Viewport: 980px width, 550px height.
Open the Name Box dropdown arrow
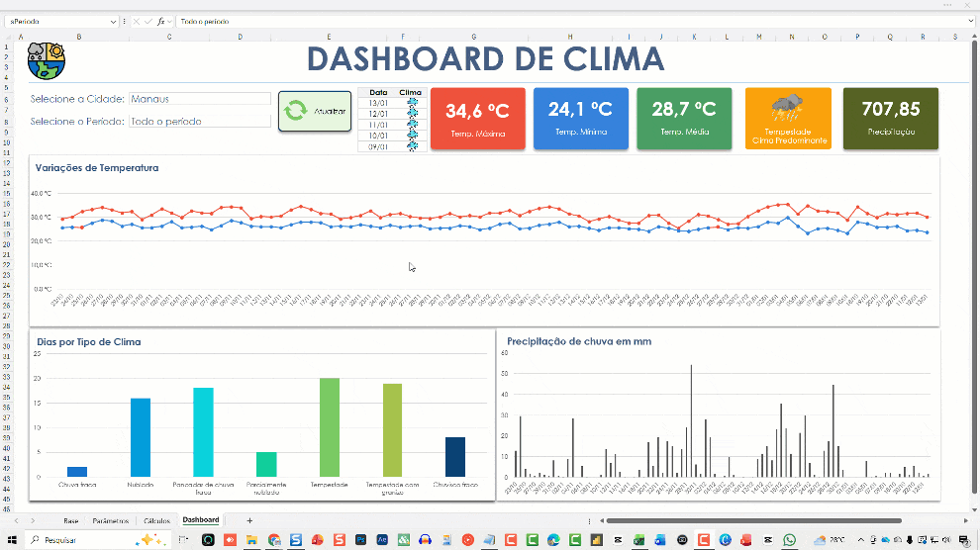click(x=114, y=21)
